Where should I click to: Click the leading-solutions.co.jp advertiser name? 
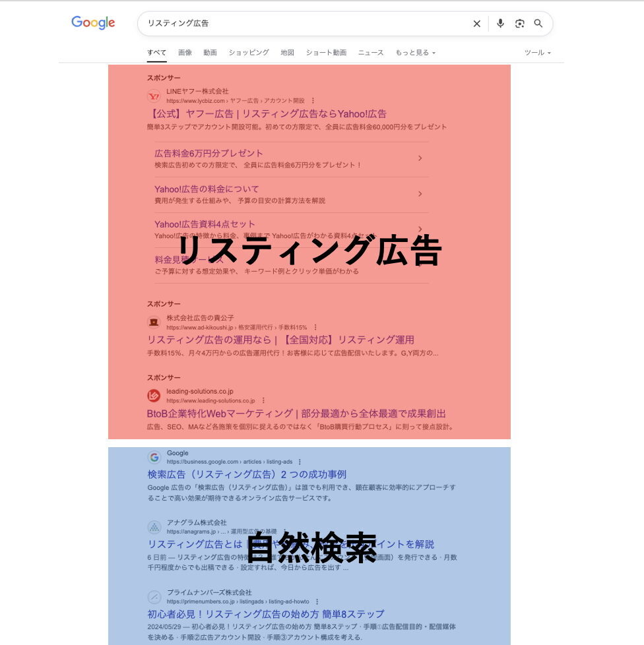pyautogui.click(x=199, y=391)
